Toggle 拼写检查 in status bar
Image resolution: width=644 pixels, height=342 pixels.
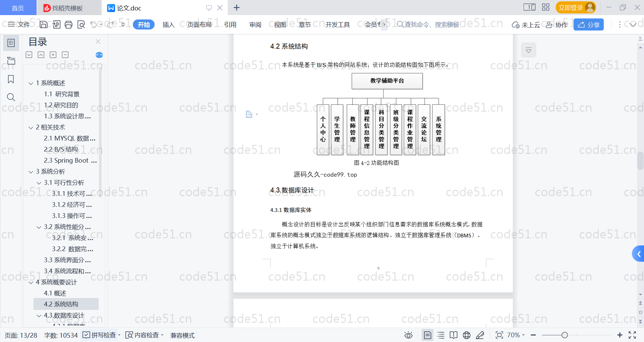click(101, 335)
